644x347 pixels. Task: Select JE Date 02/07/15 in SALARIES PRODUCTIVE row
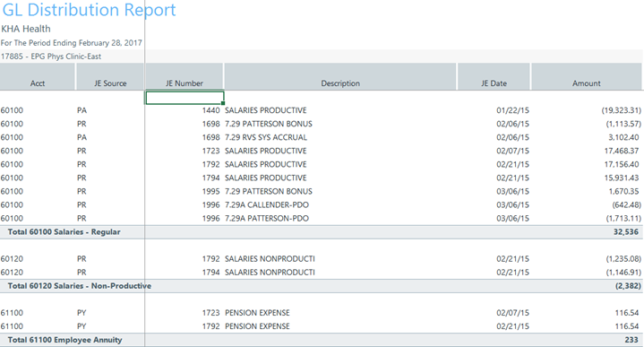click(x=512, y=151)
